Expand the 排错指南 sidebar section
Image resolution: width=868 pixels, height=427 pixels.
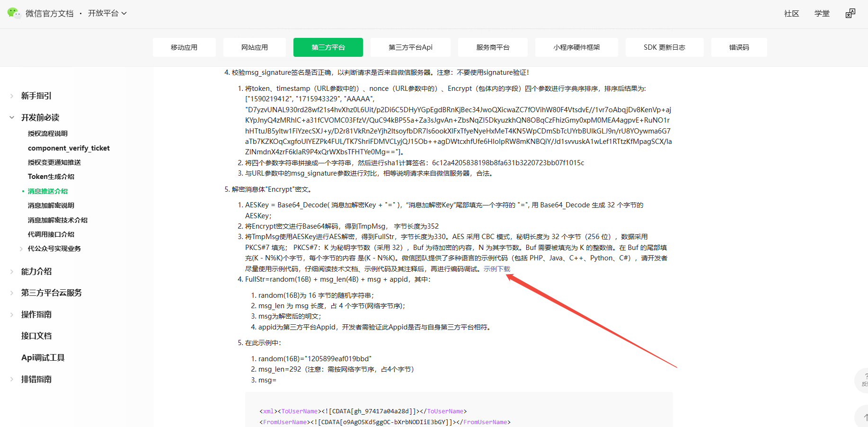tap(12, 379)
